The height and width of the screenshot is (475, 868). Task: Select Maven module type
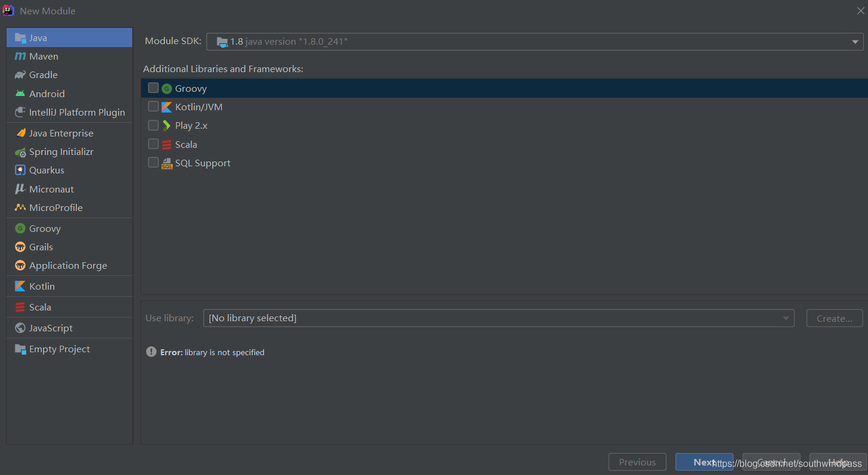69,56
